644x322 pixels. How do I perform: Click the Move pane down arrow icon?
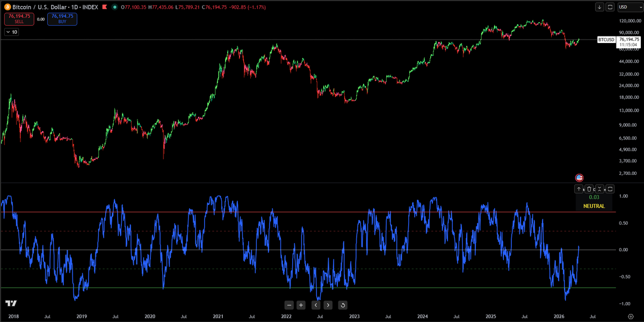click(600, 7)
